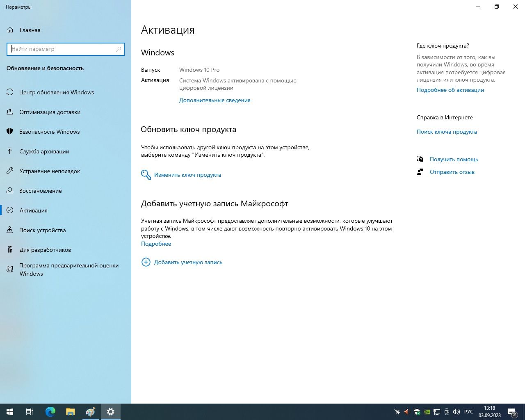Image resolution: width=525 pixels, height=420 pixels.
Task: Click Добавить учетную запись plus button
Action: 146,262
